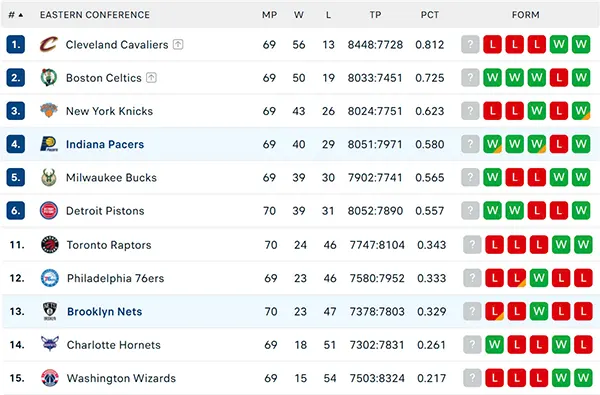
Task: Click Cavaliers' gray upcoming match question badge
Action: click(470, 44)
